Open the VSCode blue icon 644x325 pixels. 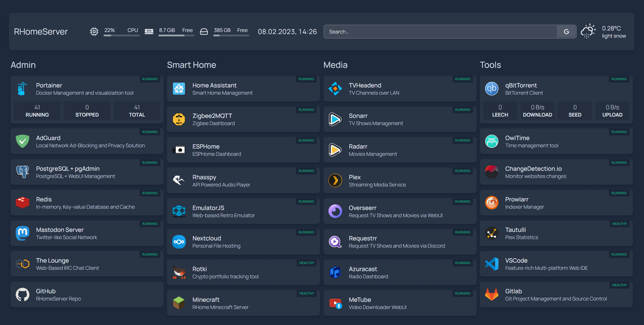pyautogui.click(x=492, y=264)
